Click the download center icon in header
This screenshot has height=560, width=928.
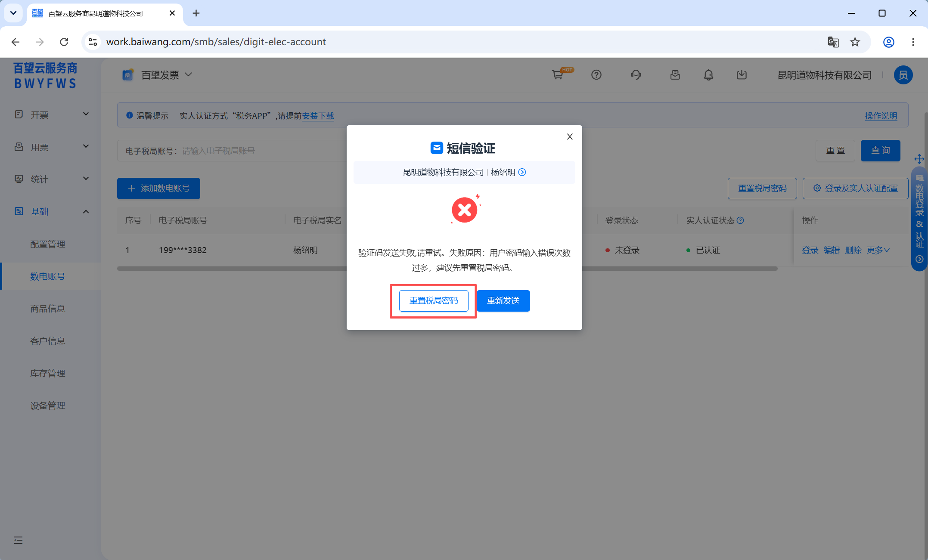[742, 75]
